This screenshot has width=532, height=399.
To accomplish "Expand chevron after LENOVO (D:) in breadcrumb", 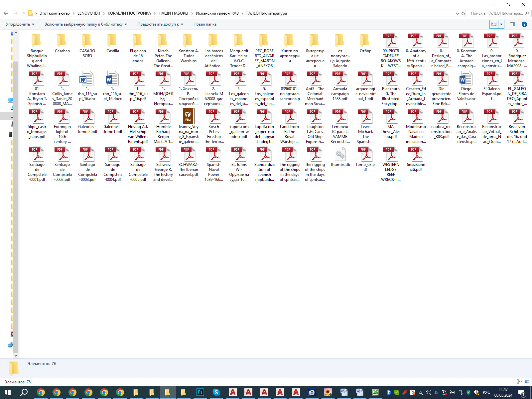I will [x=104, y=13].
